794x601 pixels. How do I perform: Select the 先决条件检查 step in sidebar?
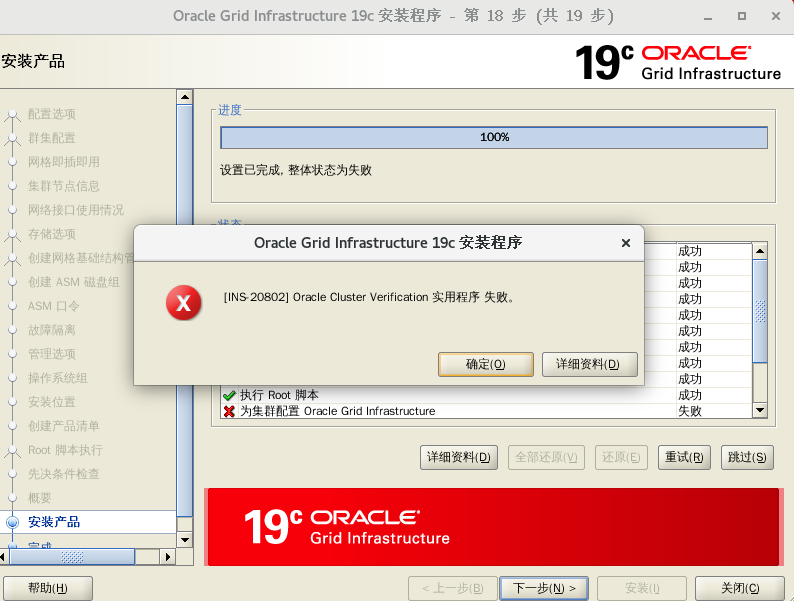(64, 474)
